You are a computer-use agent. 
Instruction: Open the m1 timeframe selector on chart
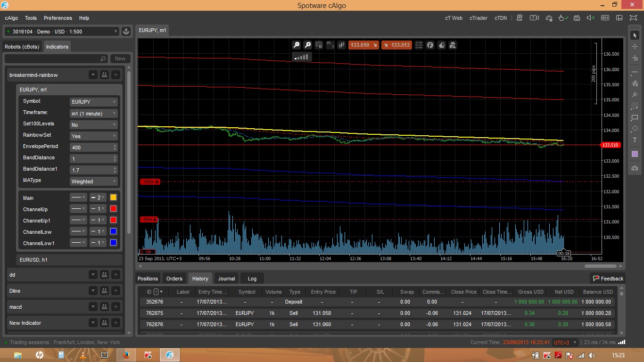[x=330, y=45]
